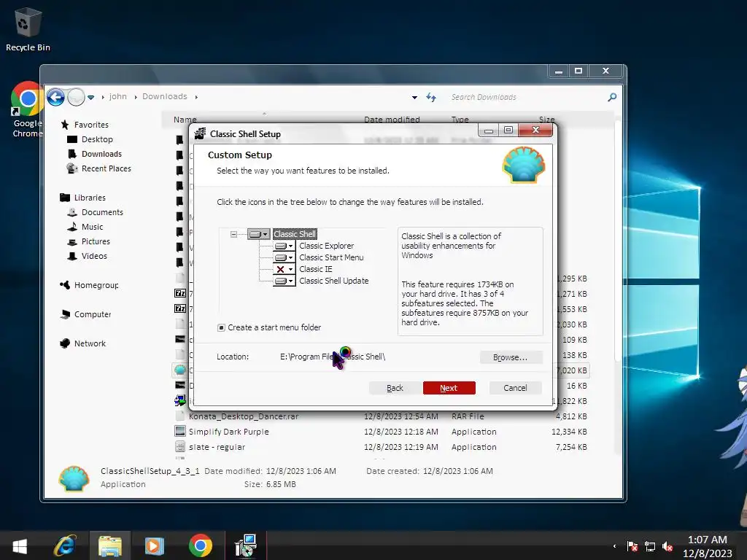Open Videos library in navigation pane
Image resolution: width=747 pixels, height=560 pixels.
pyautogui.click(x=94, y=256)
